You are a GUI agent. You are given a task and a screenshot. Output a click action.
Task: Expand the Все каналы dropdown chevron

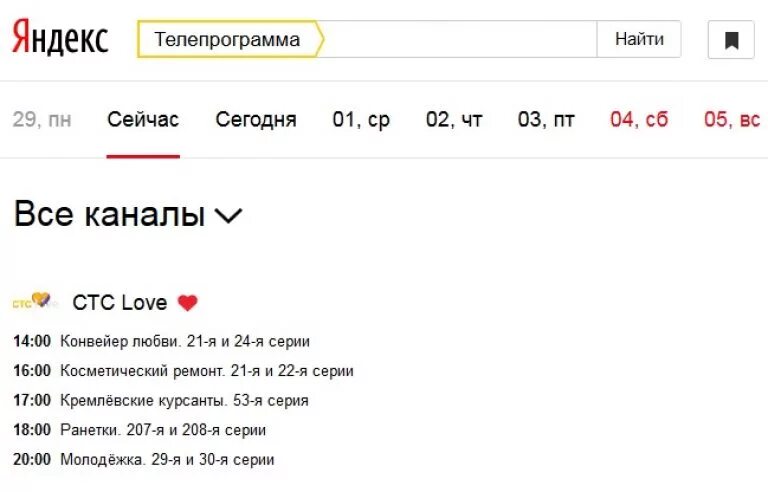tap(228, 215)
